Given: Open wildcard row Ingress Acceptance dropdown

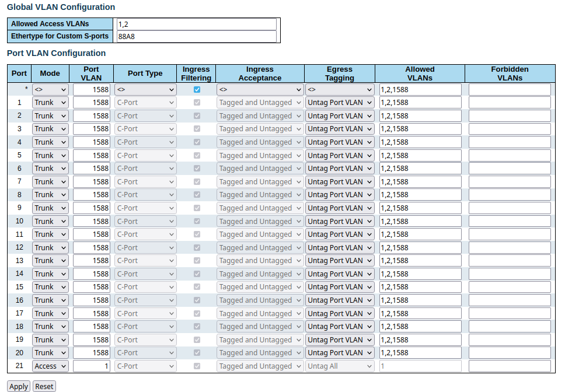Looking at the screenshot, I should click(260, 90).
